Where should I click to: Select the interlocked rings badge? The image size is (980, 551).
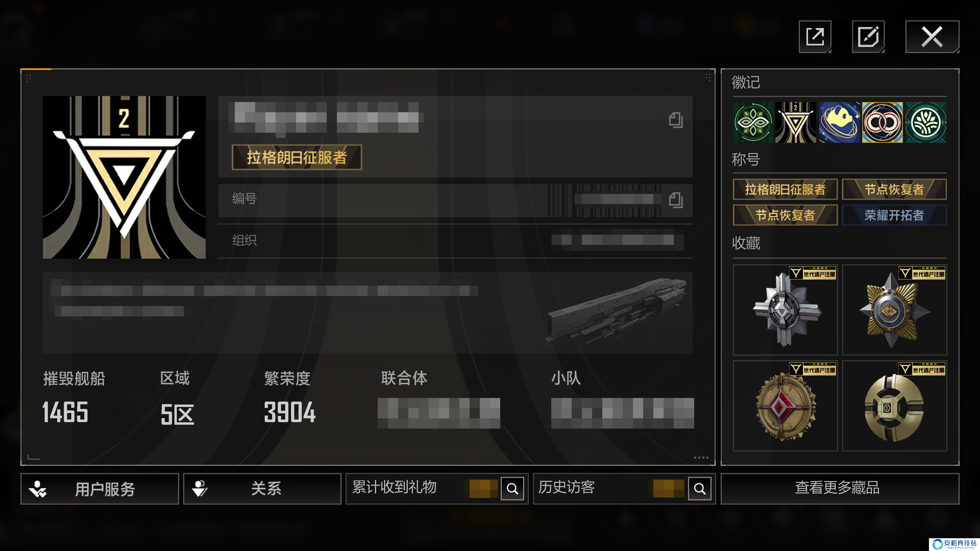(882, 122)
